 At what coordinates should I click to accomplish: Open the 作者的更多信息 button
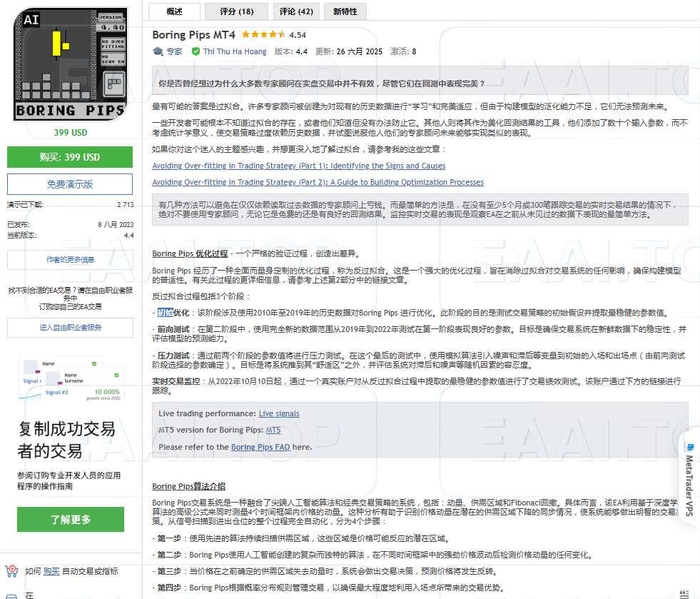coord(69,259)
